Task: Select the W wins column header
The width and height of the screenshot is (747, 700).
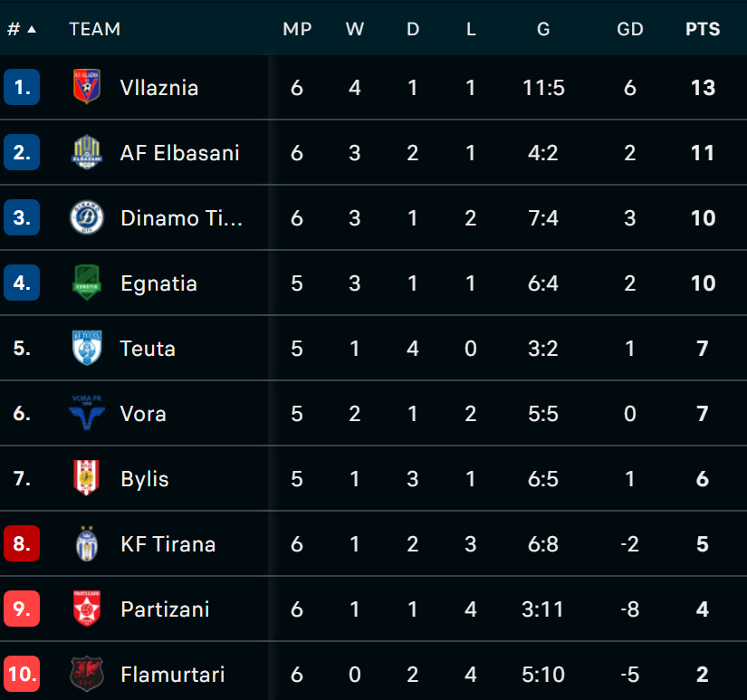Action: (x=354, y=29)
